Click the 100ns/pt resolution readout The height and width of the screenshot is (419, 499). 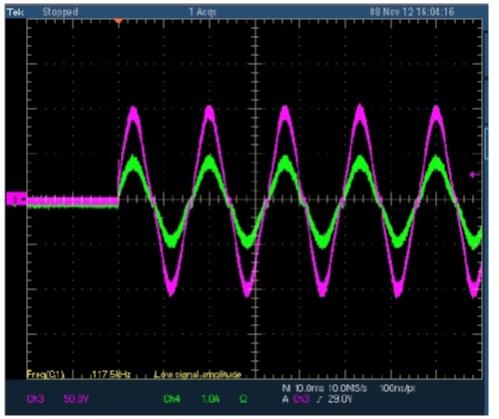[397, 389]
